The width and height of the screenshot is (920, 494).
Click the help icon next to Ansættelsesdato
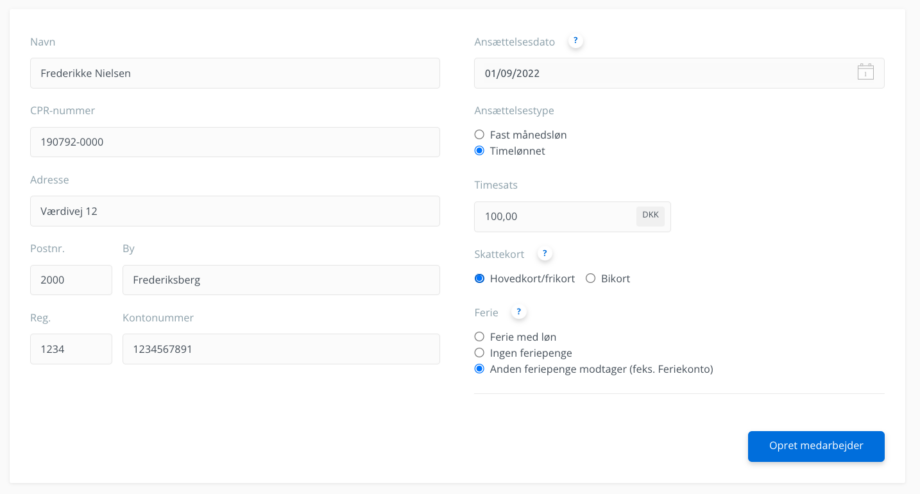tap(575, 41)
